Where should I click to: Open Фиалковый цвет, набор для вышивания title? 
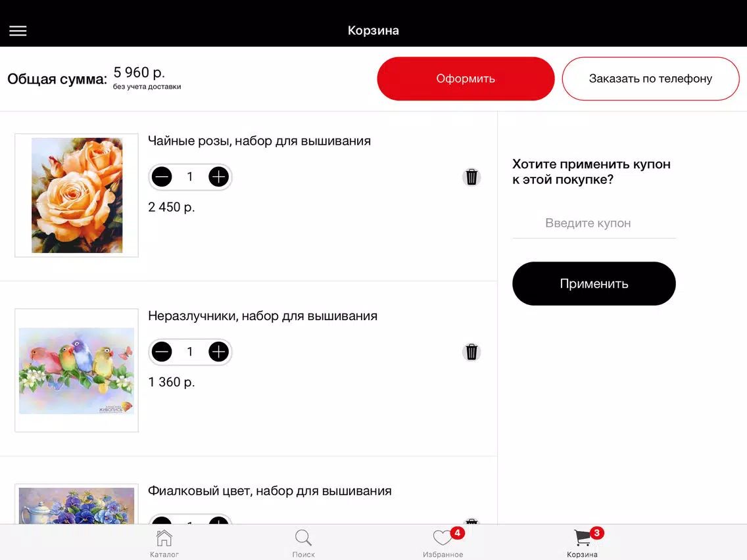coord(270,491)
